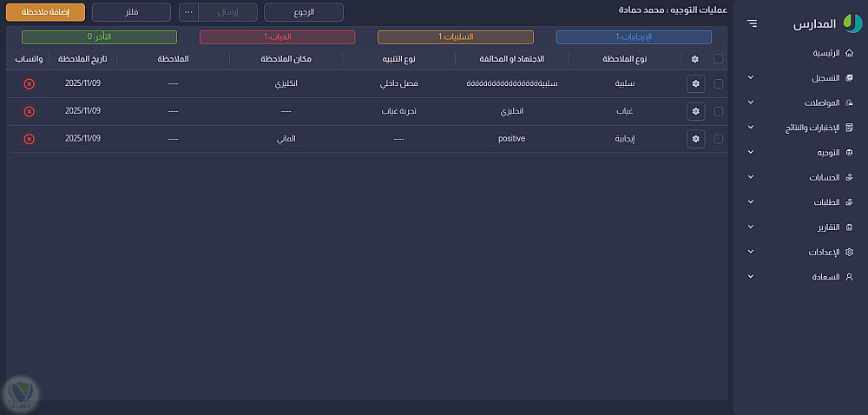Click the gear icon in the إيجابية row
This screenshot has width=868, height=415.
click(x=694, y=139)
